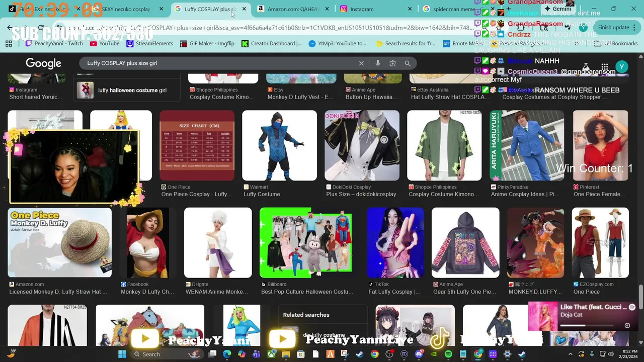Open Microsoft Edge from taskbar
The image size is (644, 362).
pyautogui.click(x=227, y=354)
